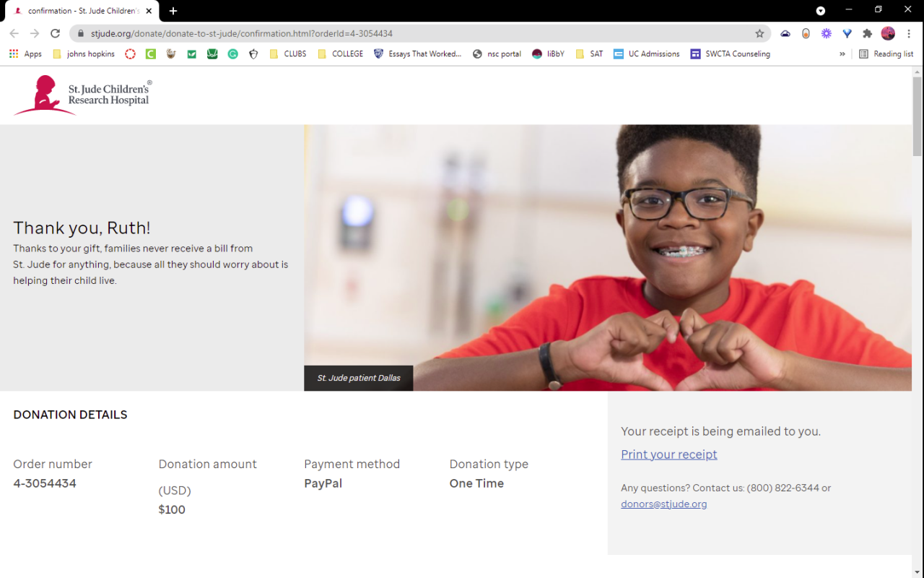Open the brown bird bookmark
The height and width of the screenshot is (578, 924).
pos(171,53)
